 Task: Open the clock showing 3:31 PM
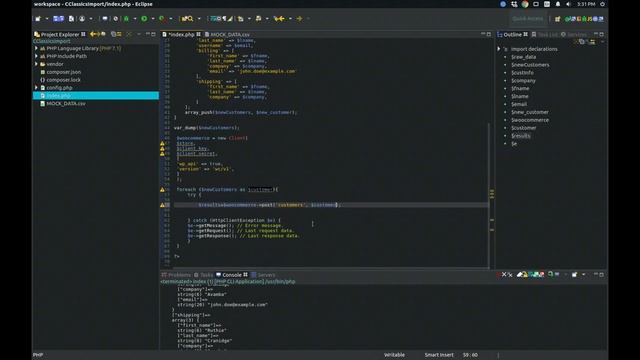coord(586,4)
